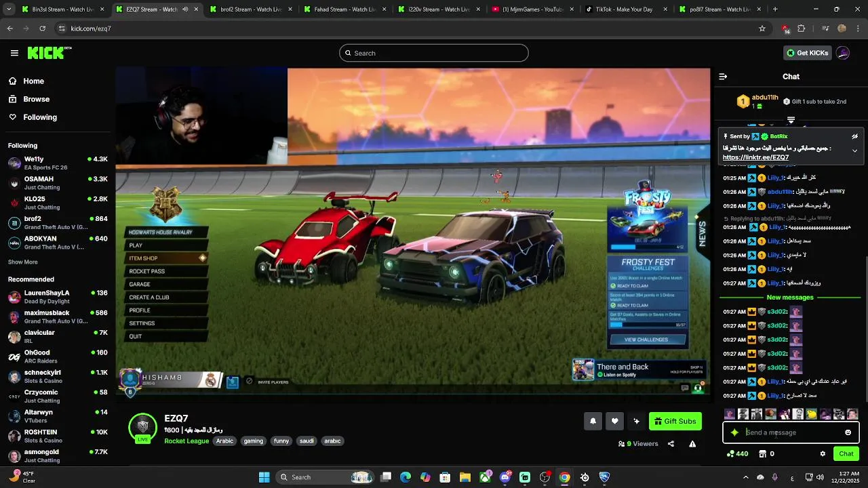Hide the pinned BotRix message

point(854,136)
